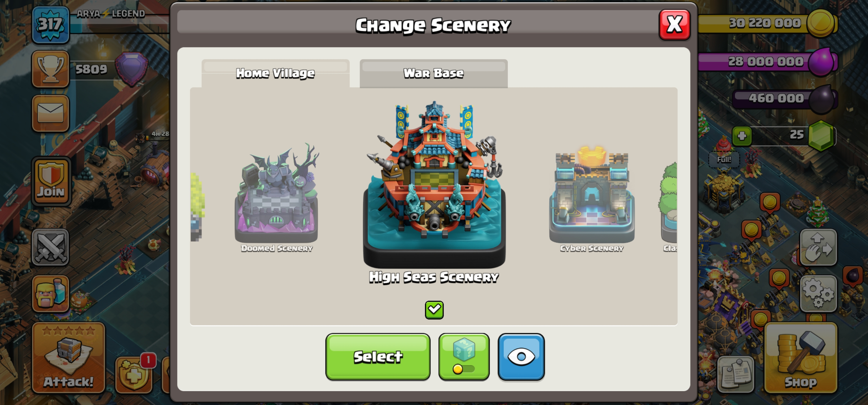Add gems with the green plus

click(742, 136)
